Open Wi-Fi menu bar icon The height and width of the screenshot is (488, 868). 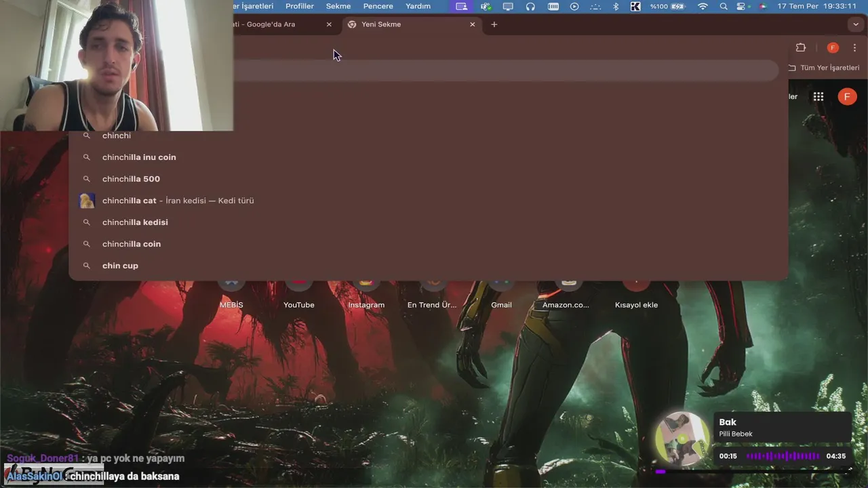point(703,6)
